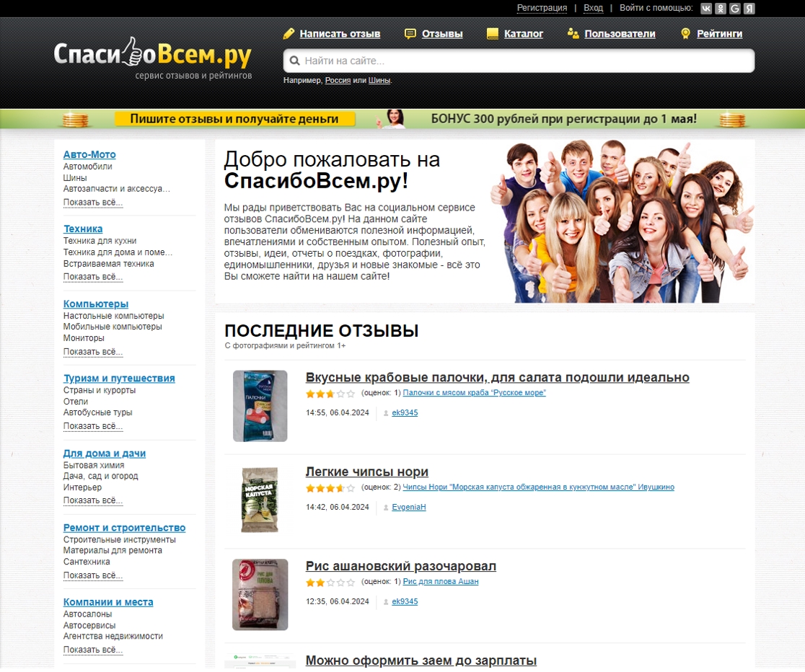Expand Показать всё under Компьютеры

point(93,352)
